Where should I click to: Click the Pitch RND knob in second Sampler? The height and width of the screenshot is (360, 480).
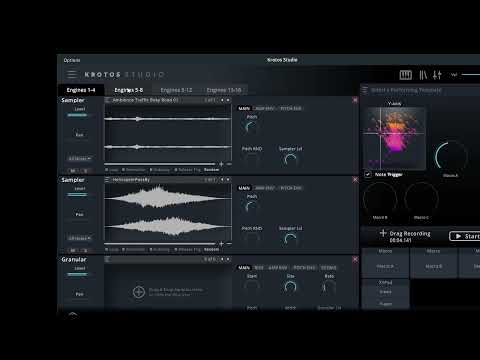coord(252,239)
